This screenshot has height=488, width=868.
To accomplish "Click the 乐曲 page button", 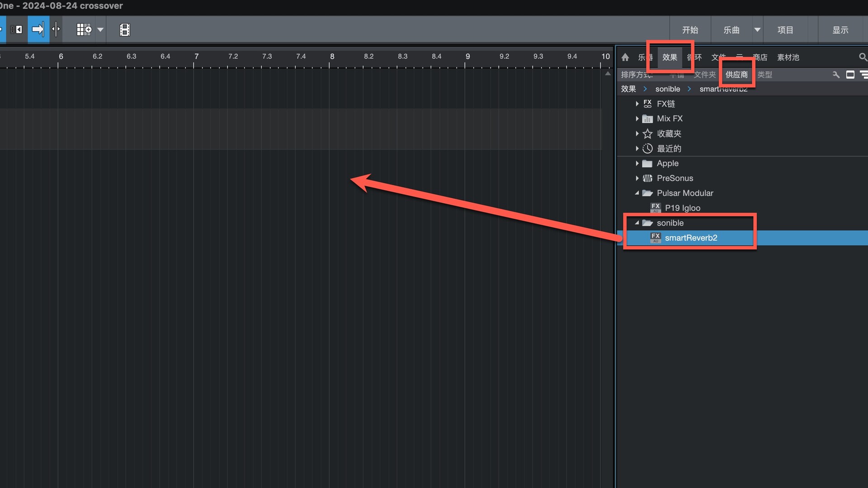I will [x=731, y=30].
